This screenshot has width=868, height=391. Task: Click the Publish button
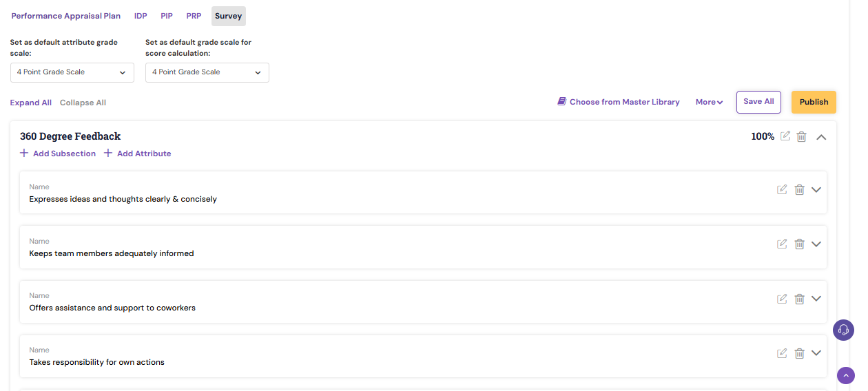tap(814, 102)
